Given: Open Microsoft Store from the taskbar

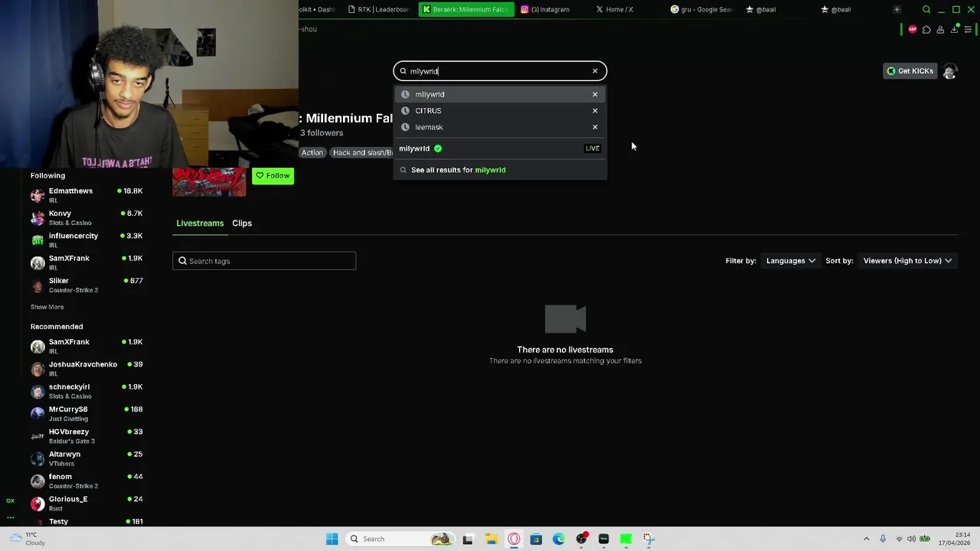Looking at the screenshot, I should [x=536, y=539].
